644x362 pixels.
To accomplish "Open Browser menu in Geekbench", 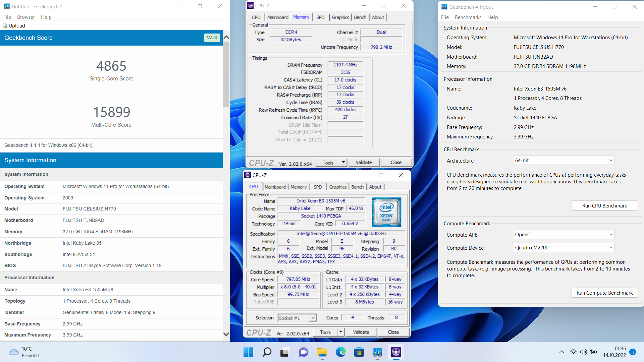I will [x=26, y=17].
